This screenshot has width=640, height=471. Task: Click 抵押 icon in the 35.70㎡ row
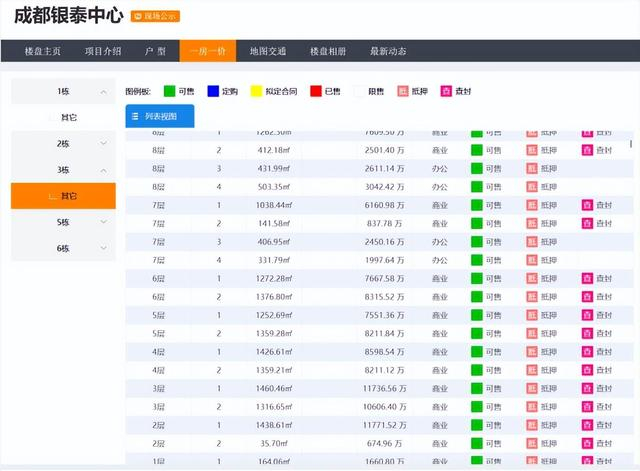point(532,443)
